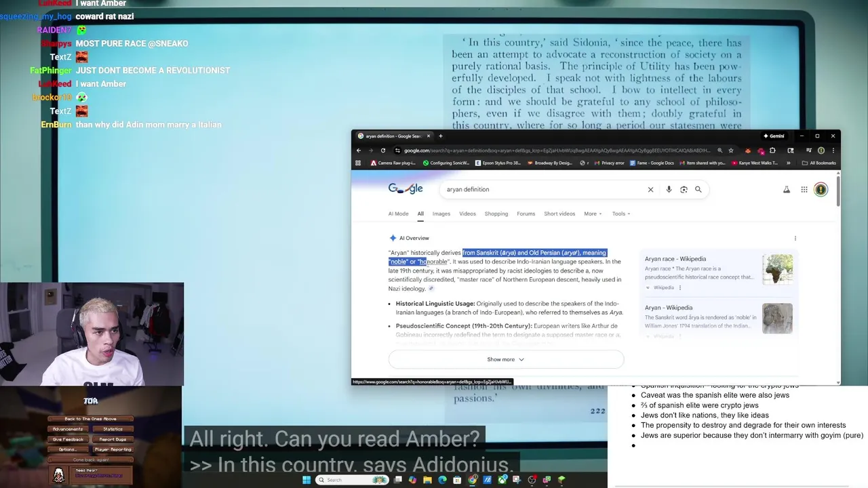This screenshot has height=488, width=868.
Task: Click the AI Overview source link icon
Action: pos(431,288)
